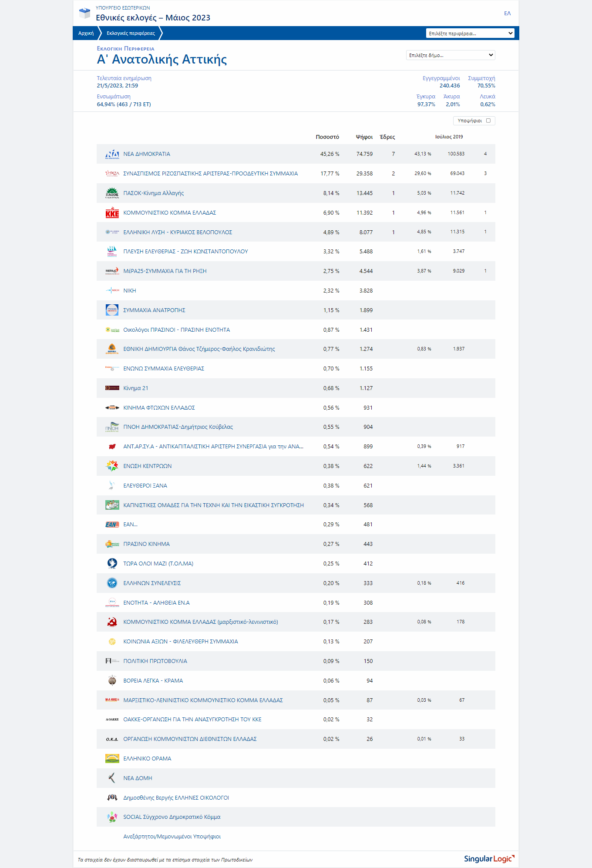This screenshot has height=868, width=592.
Task: Expand the Επιλέξτε δήμο dropdown
Action: coord(451,55)
